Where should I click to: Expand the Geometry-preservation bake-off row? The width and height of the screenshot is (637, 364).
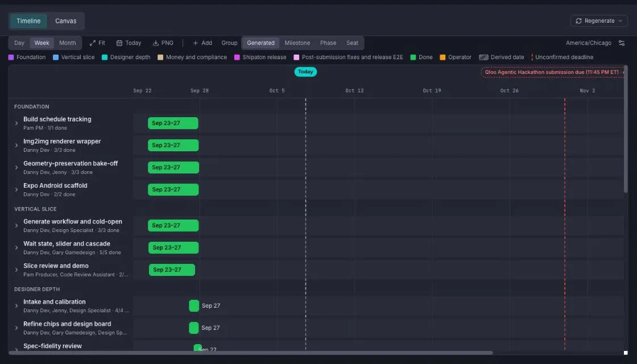[x=16, y=167]
